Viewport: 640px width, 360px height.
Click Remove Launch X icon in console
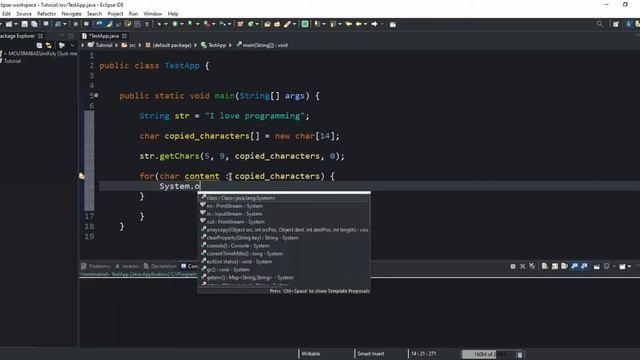pos(522,267)
